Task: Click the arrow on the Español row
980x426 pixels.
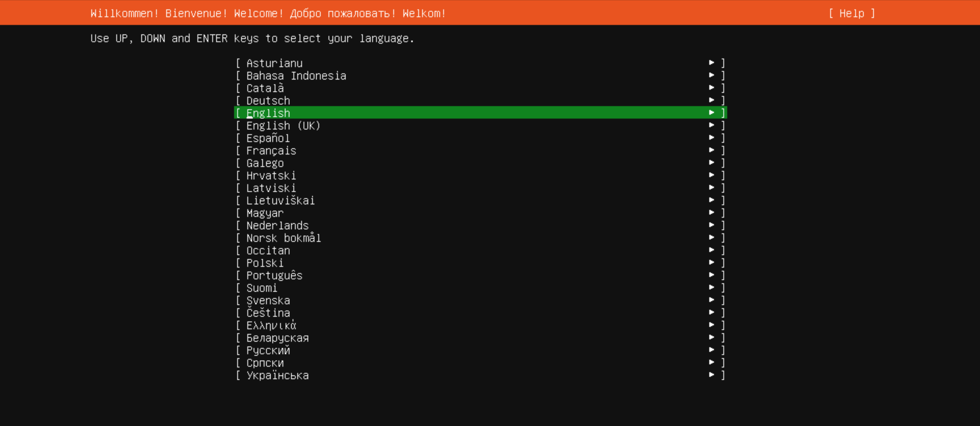Action: coord(712,137)
